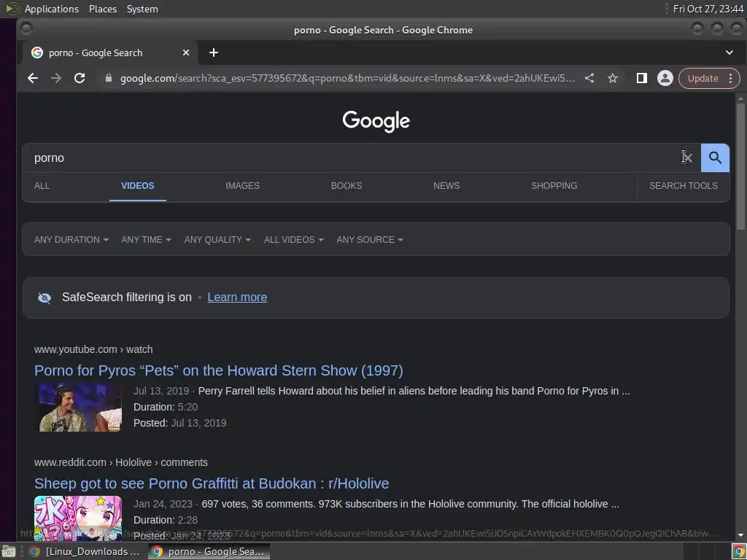Click the browser forward arrow
This screenshot has width=747, height=560.
[x=56, y=78]
